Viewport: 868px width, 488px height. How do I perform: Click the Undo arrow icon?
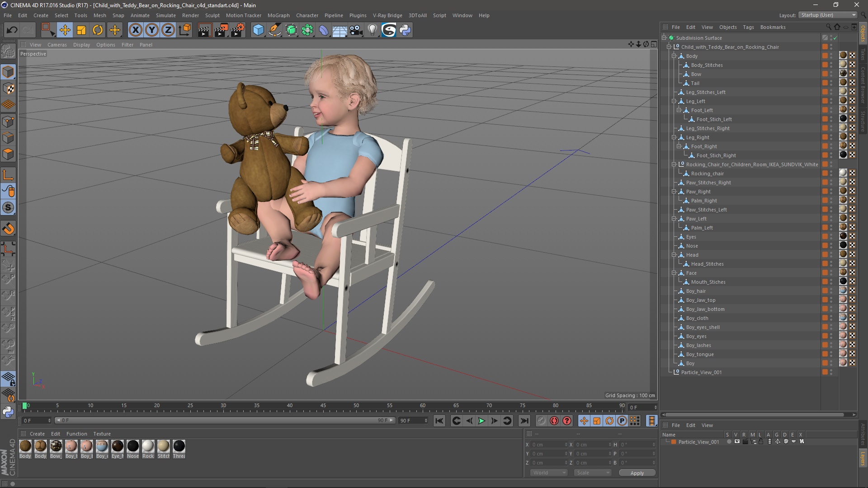12,30
